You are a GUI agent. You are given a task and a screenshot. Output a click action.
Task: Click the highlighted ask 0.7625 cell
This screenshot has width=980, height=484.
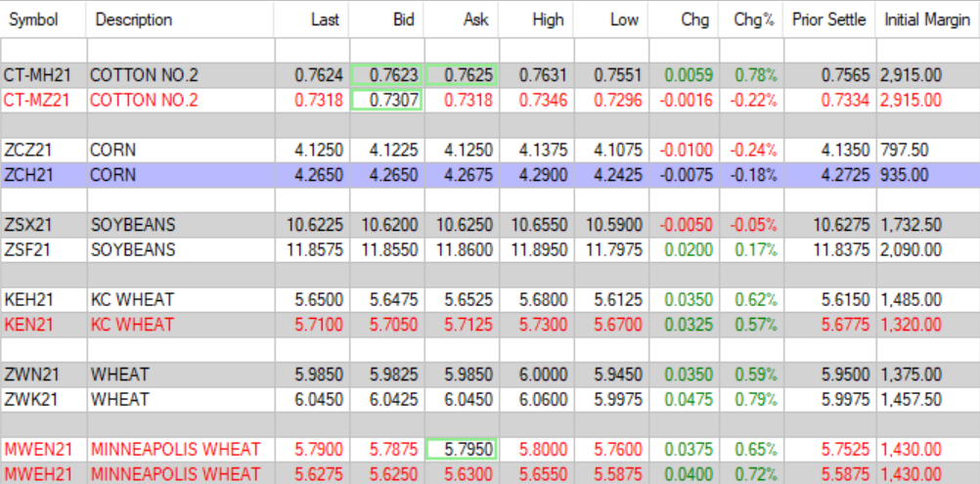462,75
